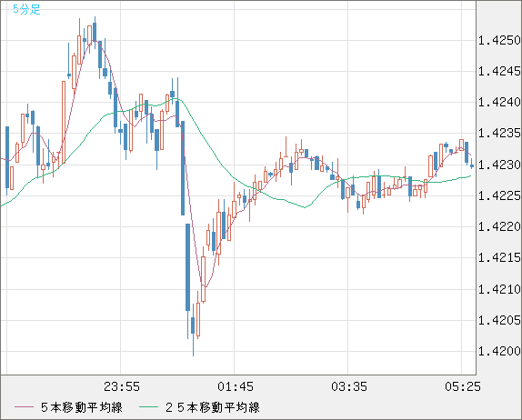Screen dimensions: 522x420
Task: Click the 03:35 time axis label
Action: (x=349, y=386)
